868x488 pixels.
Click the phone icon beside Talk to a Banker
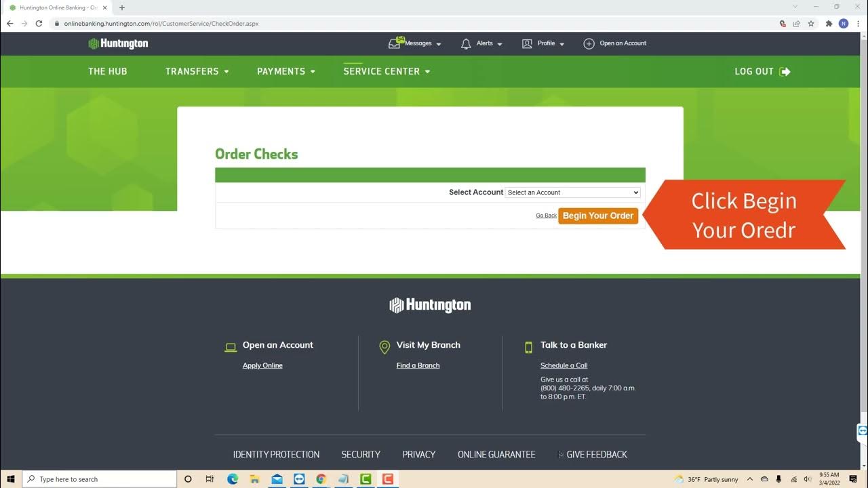(x=529, y=347)
